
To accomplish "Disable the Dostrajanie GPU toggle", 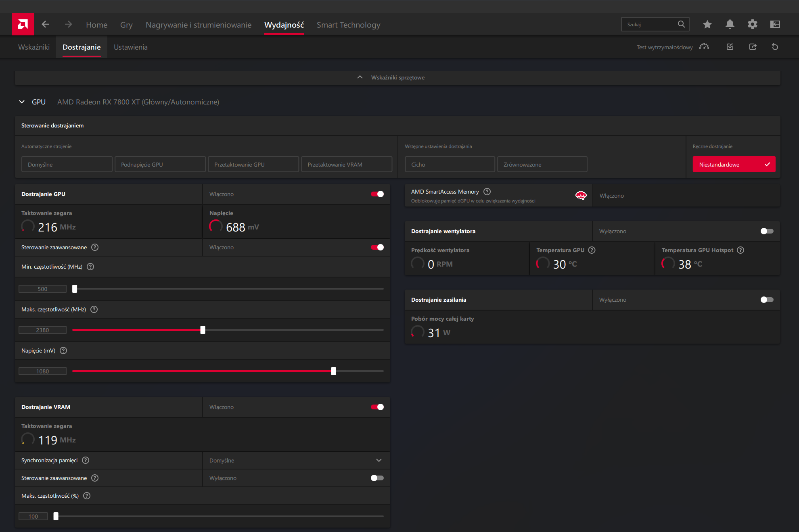I will [377, 194].
